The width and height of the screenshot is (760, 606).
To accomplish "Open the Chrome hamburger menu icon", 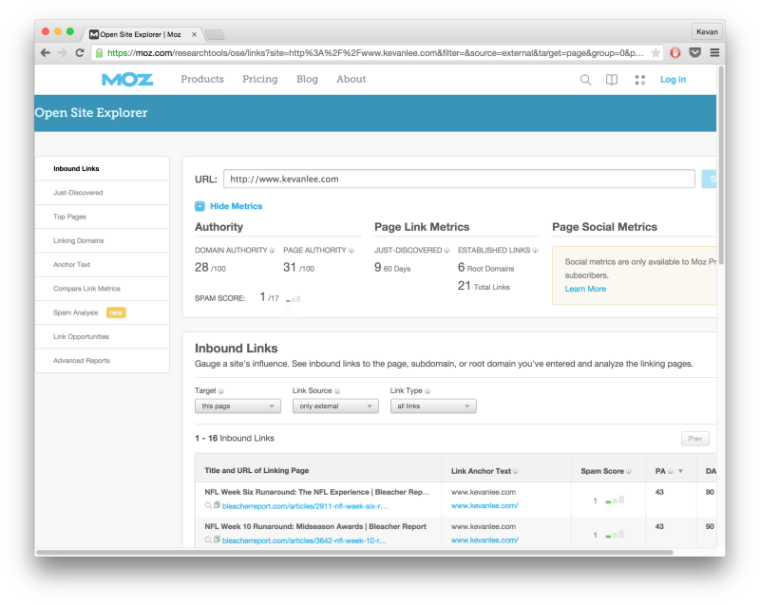I will pyautogui.click(x=714, y=53).
